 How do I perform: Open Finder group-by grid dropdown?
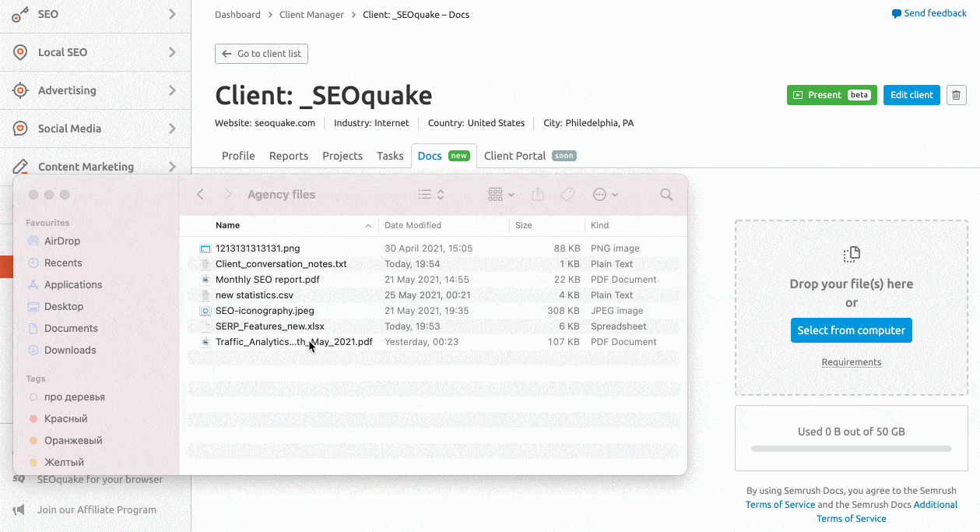(x=501, y=195)
